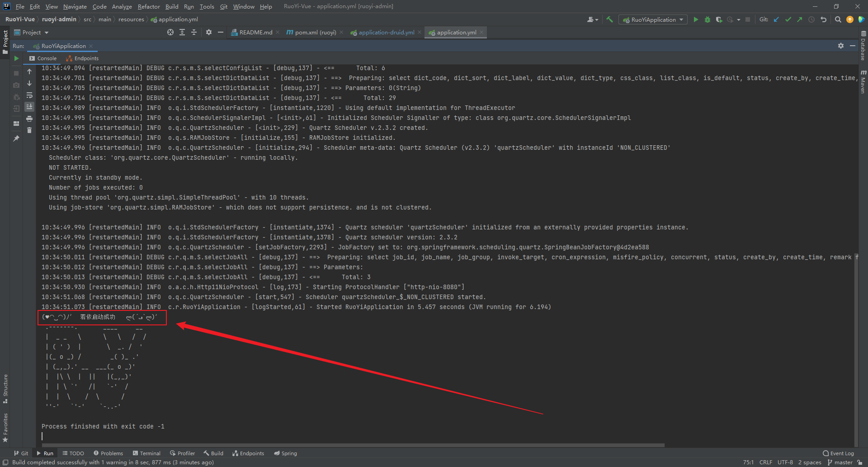Locate opened file in Project view
Image resolution: width=868 pixels, height=467 pixels.
(x=170, y=32)
